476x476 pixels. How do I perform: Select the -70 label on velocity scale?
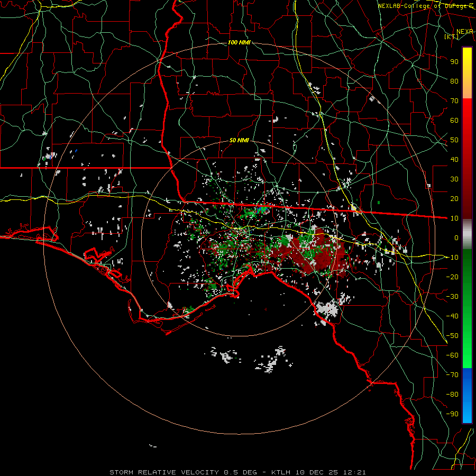click(x=452, y=375)
